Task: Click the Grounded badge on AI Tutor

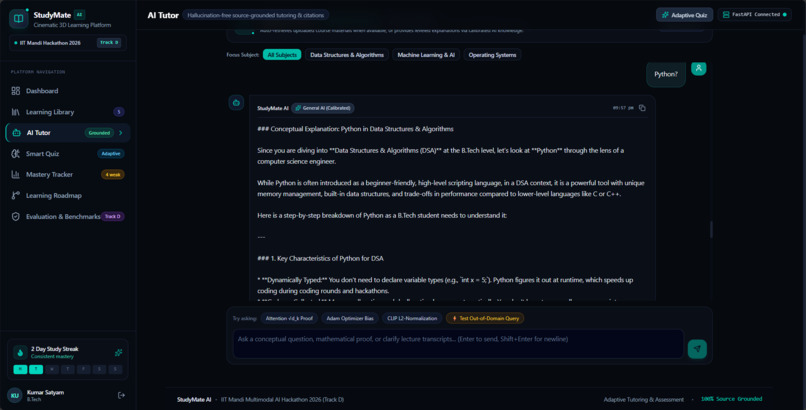Action: pyautogui.click(x=99, y=133)
